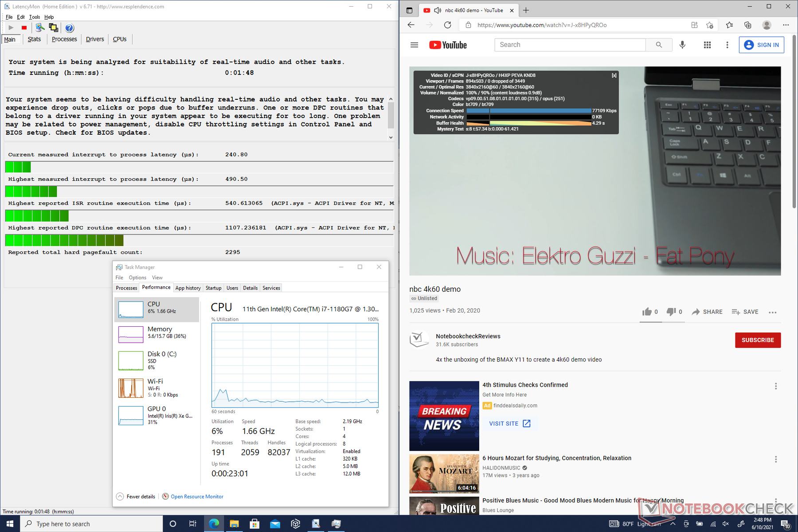Select Disk 0 (C:) in Task Manager

click(x=156, y=360)
